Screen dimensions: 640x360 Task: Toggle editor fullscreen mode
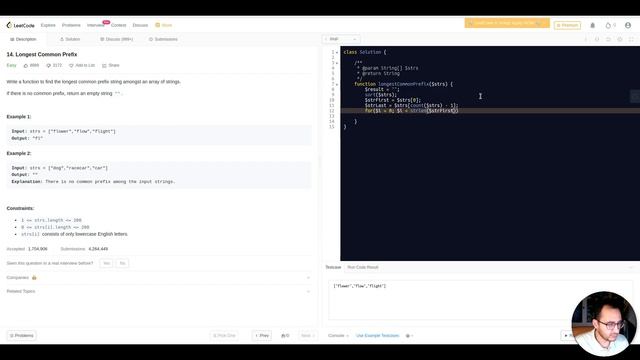631,39
